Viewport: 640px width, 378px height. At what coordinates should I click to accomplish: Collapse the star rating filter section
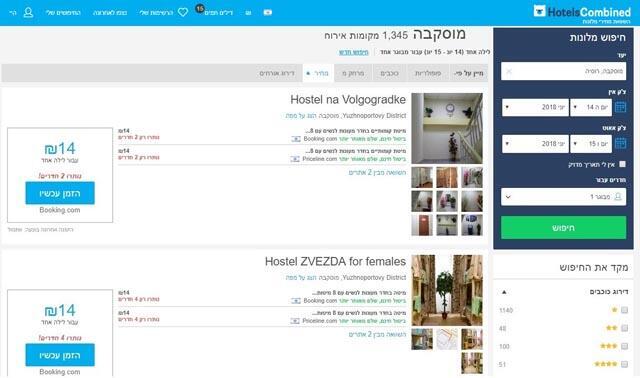click(504, 292)
